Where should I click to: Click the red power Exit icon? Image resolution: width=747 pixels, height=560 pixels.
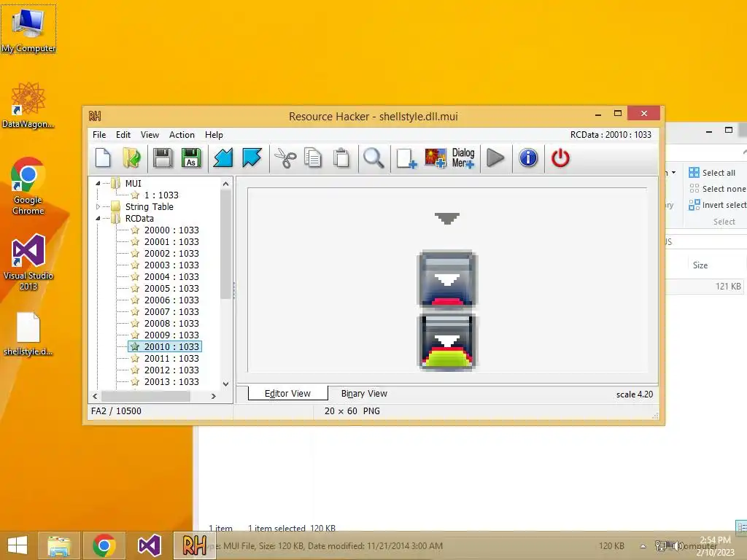[x=560, y=158]
